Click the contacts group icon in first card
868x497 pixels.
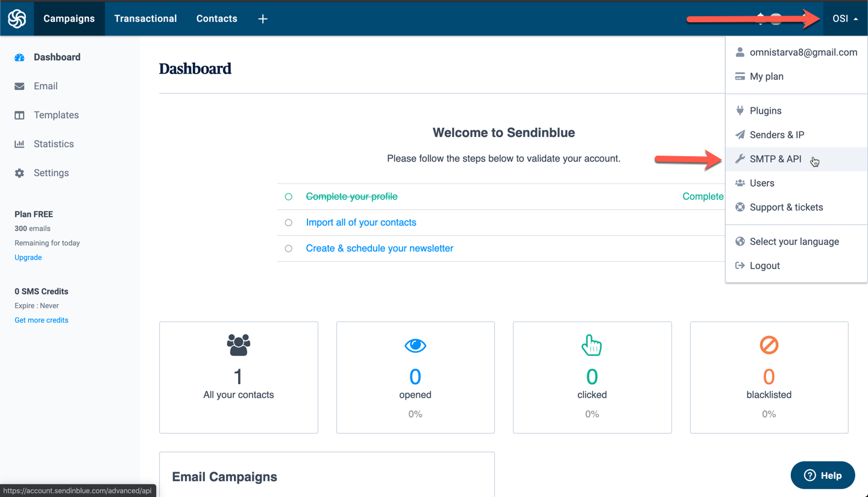[x=238, y=344]
